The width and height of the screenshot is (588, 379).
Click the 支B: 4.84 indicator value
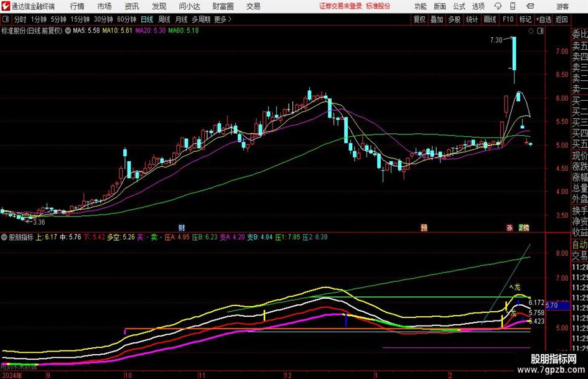point(260,237)
